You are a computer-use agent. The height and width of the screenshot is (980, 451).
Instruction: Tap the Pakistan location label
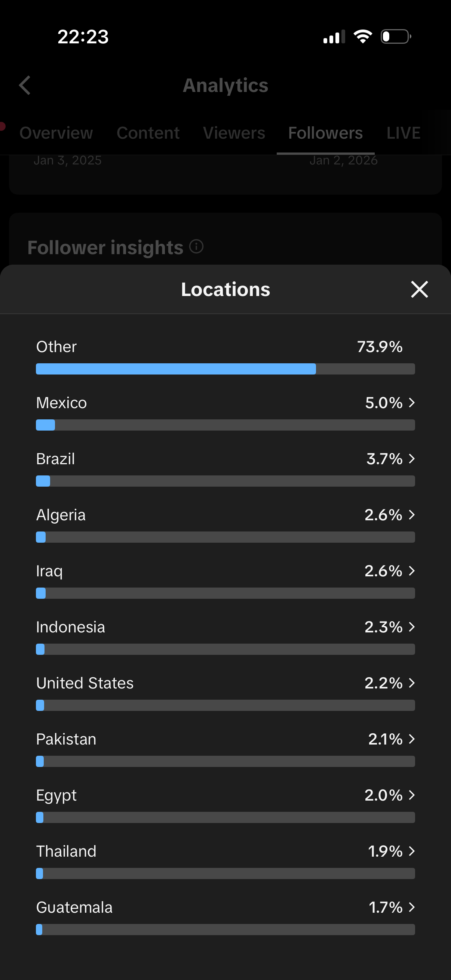click(66, 739)
